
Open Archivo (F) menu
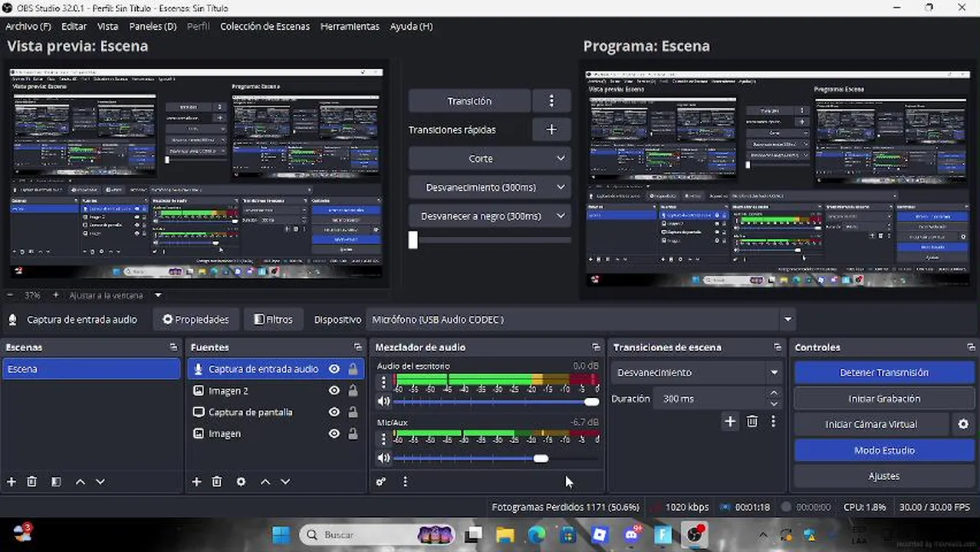click(28, 26)
